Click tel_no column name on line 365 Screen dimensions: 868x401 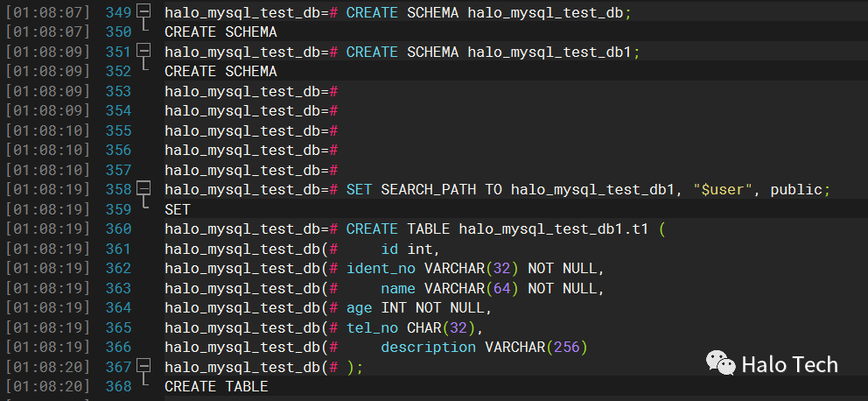(x=372, y=327)
